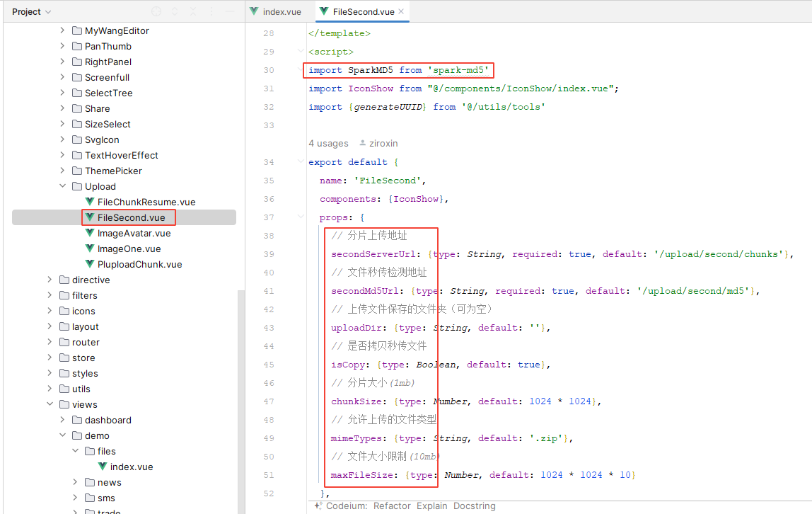The width and height of the screenshot is (812, 514).
Task: Click folder icon of MyWangEditor
Action: coord(77,30)
